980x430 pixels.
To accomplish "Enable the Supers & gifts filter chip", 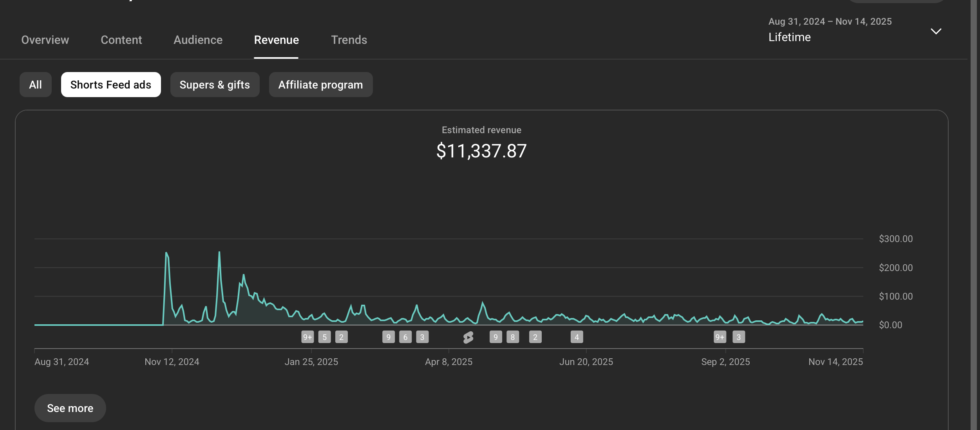I will point(215,85).
